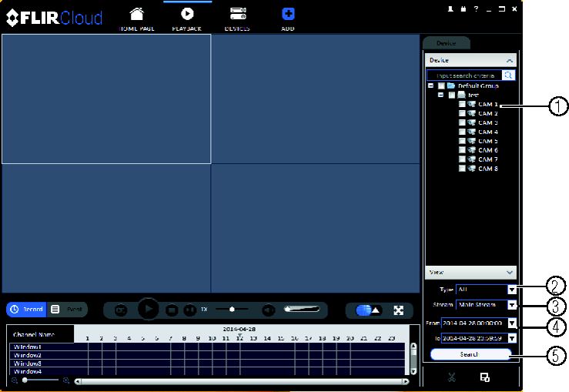
Task: Select Event mode
Action: point(67,310)
